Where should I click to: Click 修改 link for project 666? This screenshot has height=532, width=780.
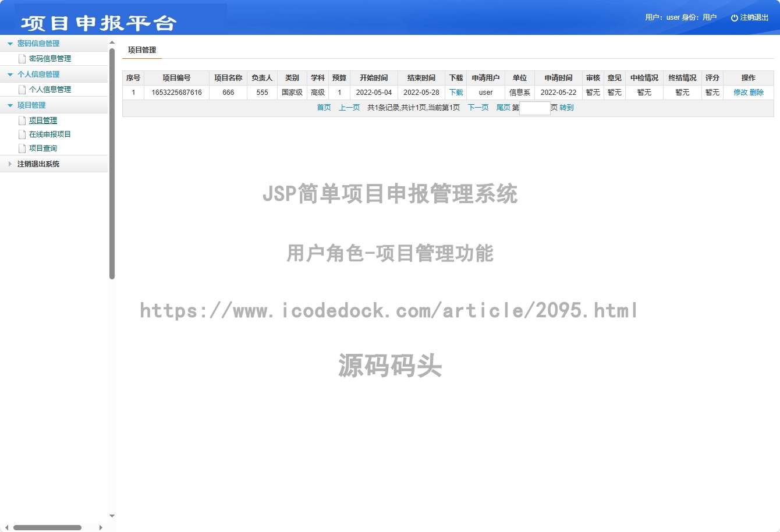[x=740, y=92]
